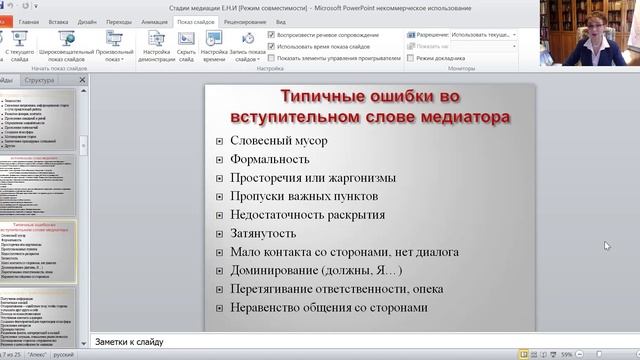Screen dimensions: 640x360
Task: Click bullet 'Пропуски важных пунктов'
Action: [x=304, y=196]
